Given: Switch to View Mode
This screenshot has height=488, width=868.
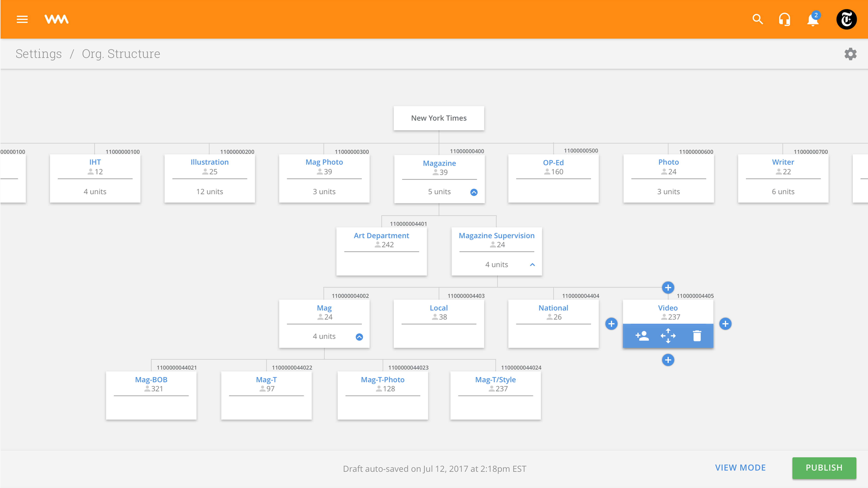Looking at the screenshot, I should coord(740,467).
